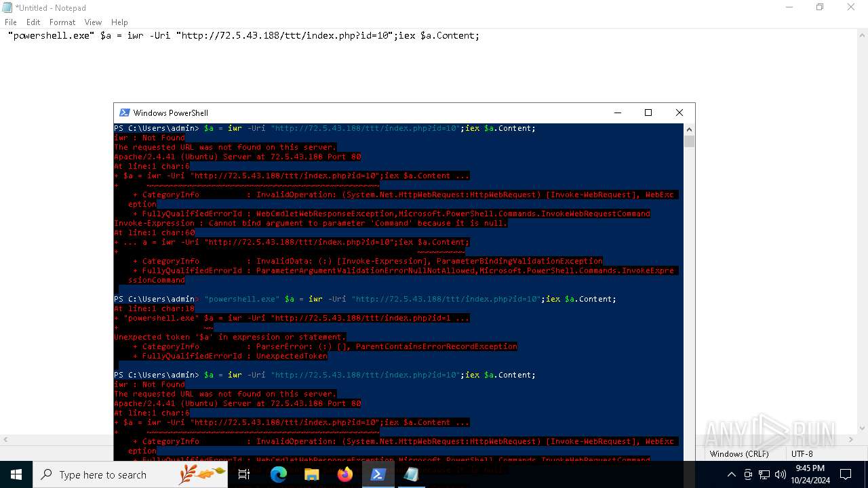The width and height of the screenshot is (868, 488).
Task: Click 'UTF-8' in Notepad status bar
Action: (802, 453)
